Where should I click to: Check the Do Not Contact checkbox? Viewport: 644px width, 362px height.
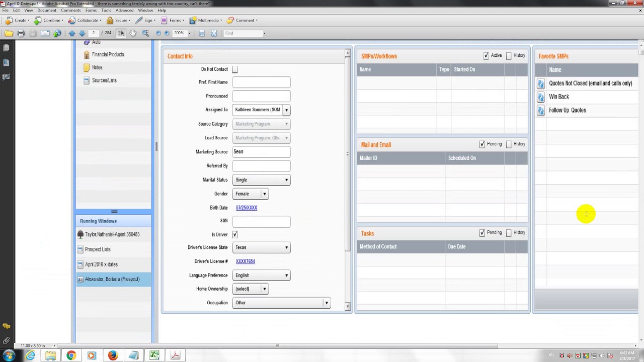[235, 69]
